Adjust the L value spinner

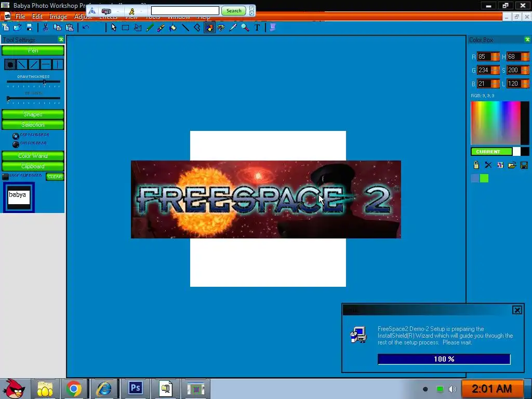tap(525, 84)
